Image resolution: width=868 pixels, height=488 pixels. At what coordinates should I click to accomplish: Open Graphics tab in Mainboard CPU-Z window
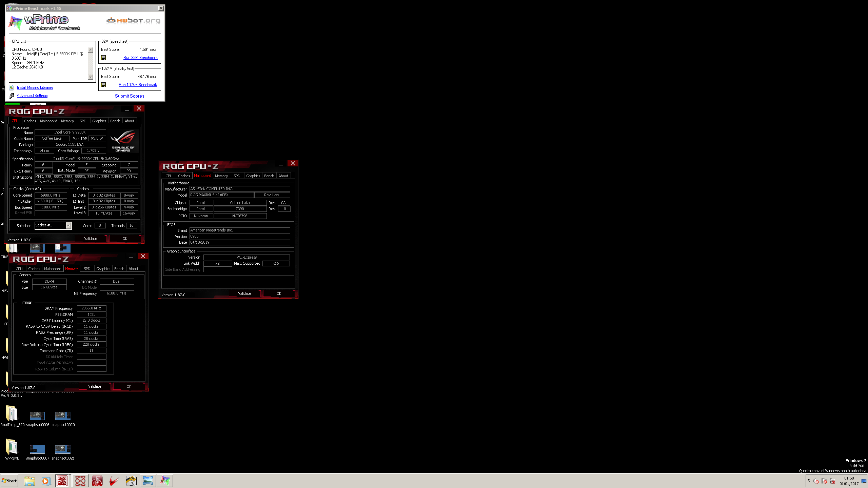click(x=253, y=176)
